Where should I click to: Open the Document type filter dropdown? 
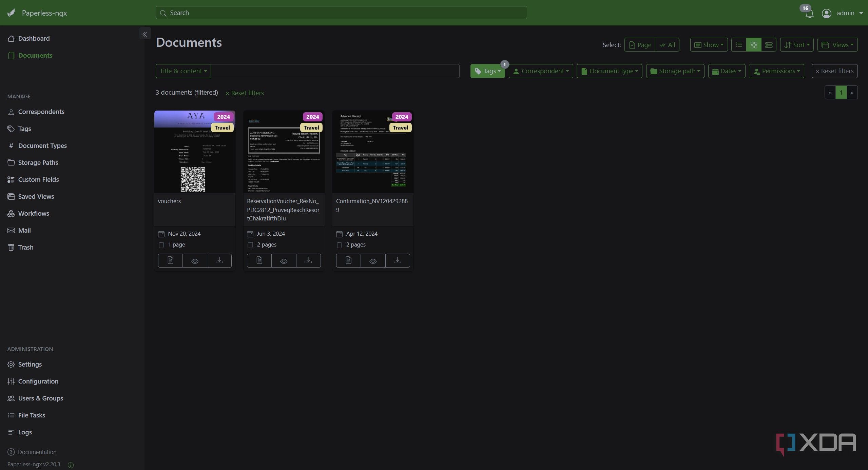[x=609, y=71]
